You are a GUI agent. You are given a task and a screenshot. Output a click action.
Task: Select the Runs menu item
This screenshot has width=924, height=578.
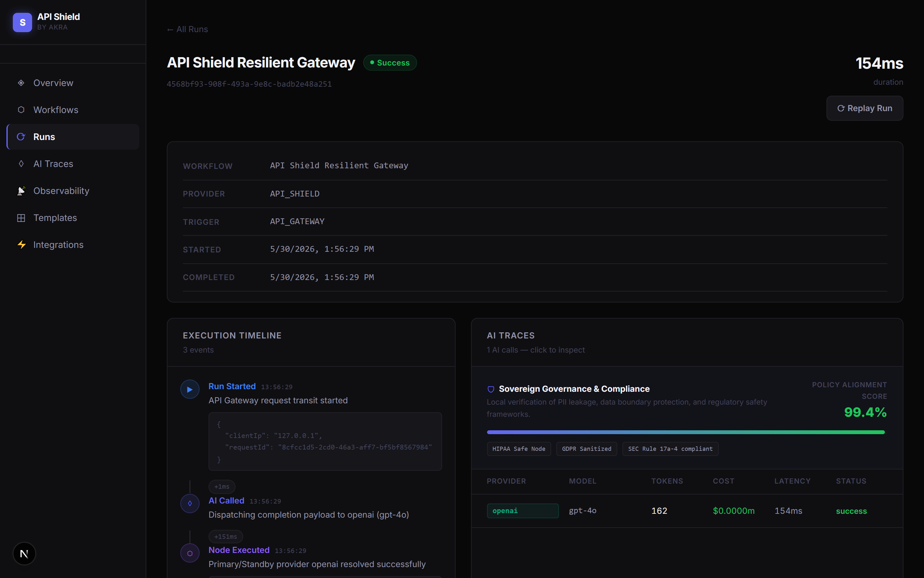[x=73, y=137]
